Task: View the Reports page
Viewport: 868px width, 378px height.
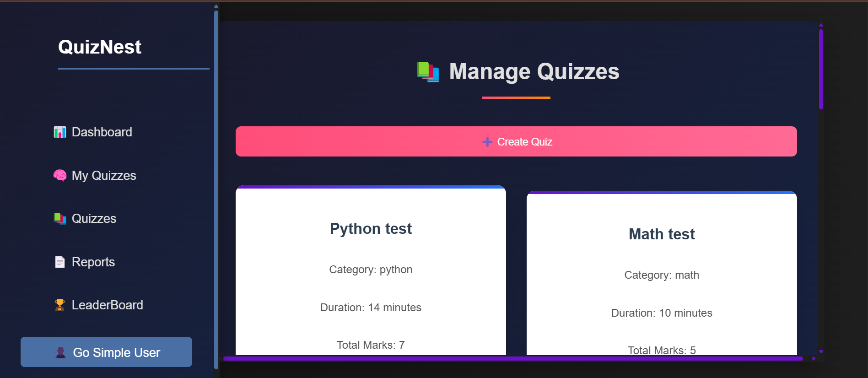Action: pyautogui.click(x=93, y=262)
